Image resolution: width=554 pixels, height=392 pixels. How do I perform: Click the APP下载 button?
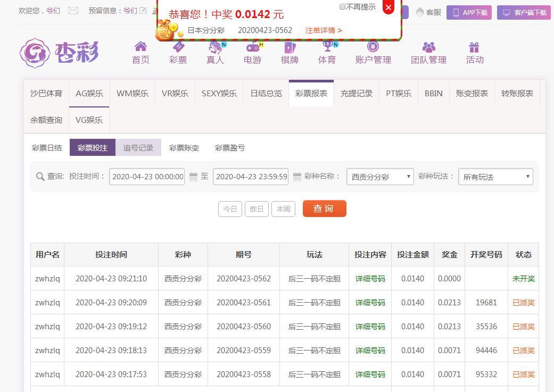click(x=469, y=12)
